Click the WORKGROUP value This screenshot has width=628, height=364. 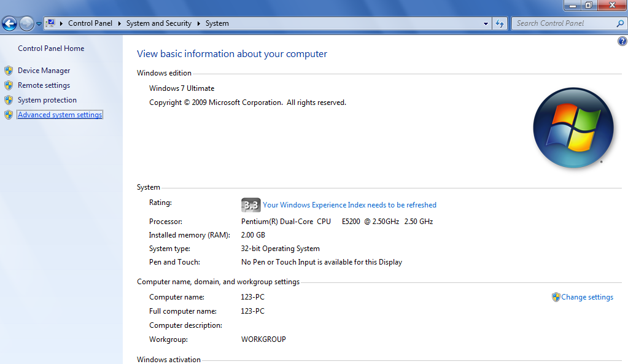[263, 339]
